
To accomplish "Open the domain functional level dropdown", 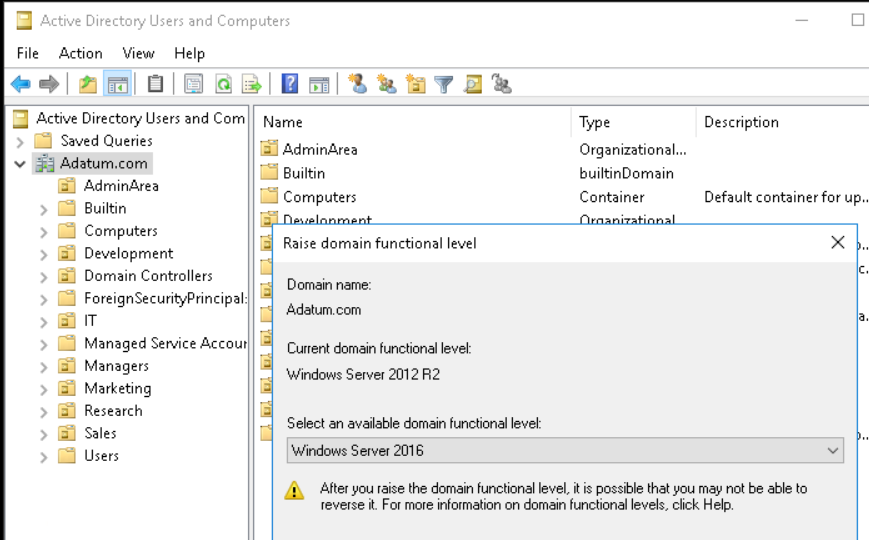I will click(x=565, y=450).
